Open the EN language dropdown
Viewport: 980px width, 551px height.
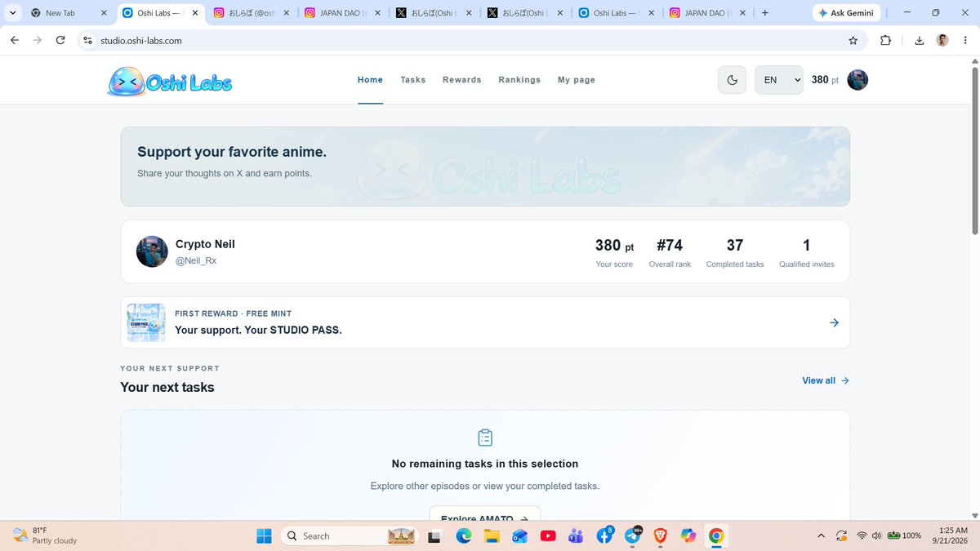pos(779,80)
